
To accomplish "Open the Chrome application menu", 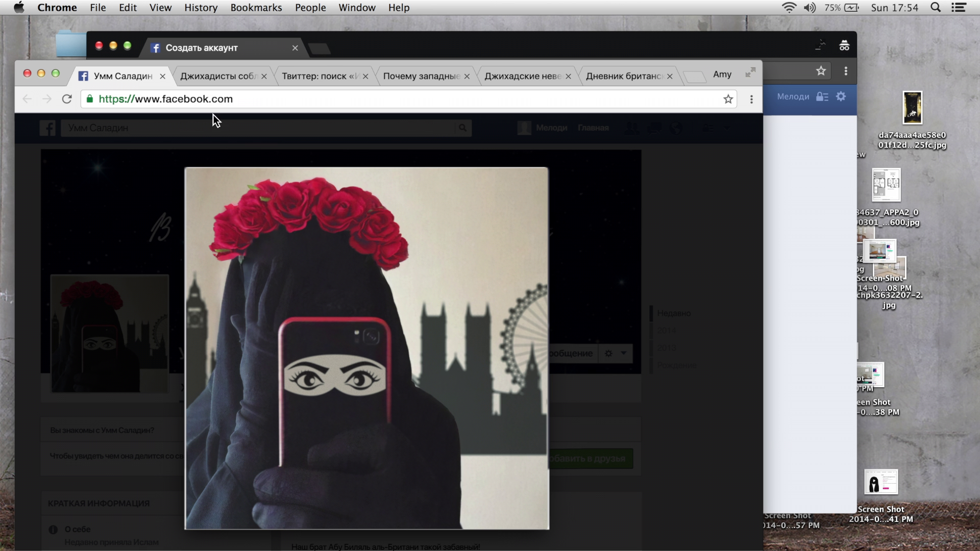I will (57, 8).
